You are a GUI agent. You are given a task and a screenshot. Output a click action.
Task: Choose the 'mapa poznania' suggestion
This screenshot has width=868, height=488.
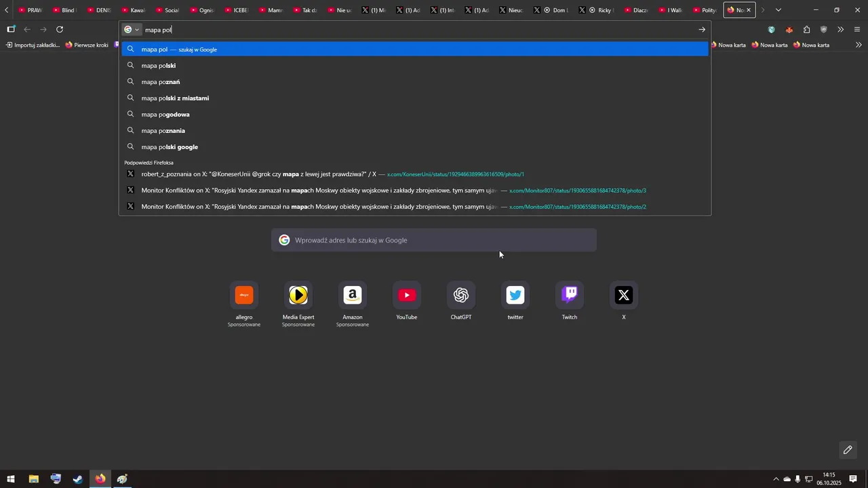[415, 130]
